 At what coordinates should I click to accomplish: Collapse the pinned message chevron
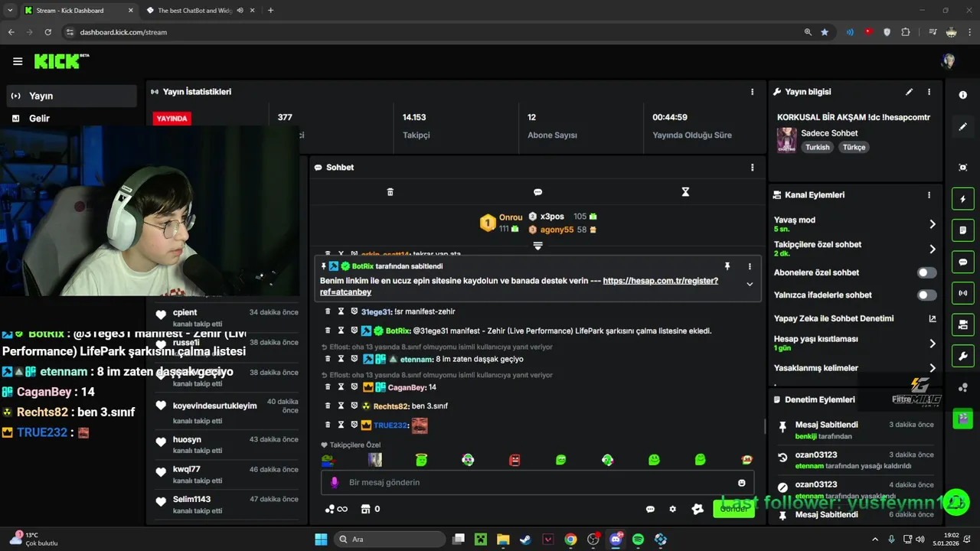[750, 284]
